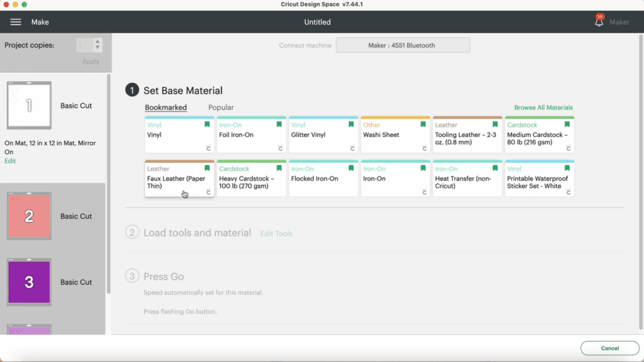Click Cricut logo icon on Iron-On card

[425, 192]
